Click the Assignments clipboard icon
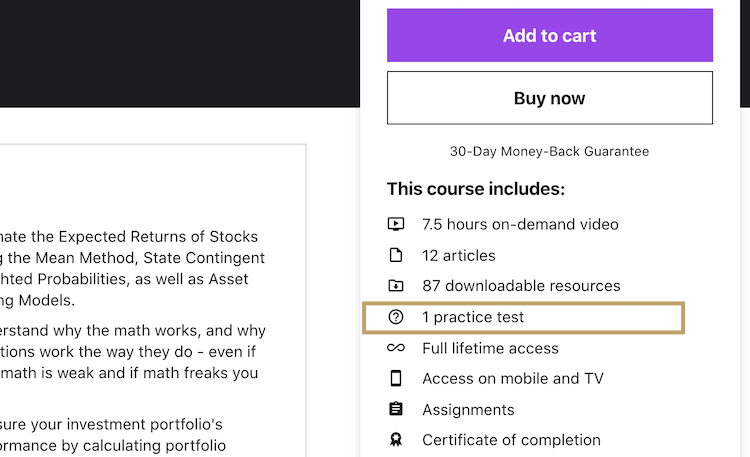The image size is (750, 457). (x=396, y=409)
